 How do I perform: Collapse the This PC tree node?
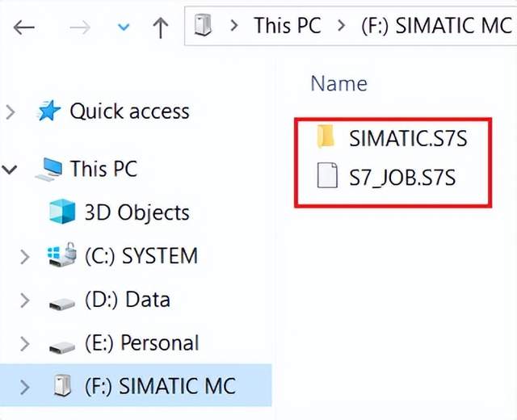point(11,170)
